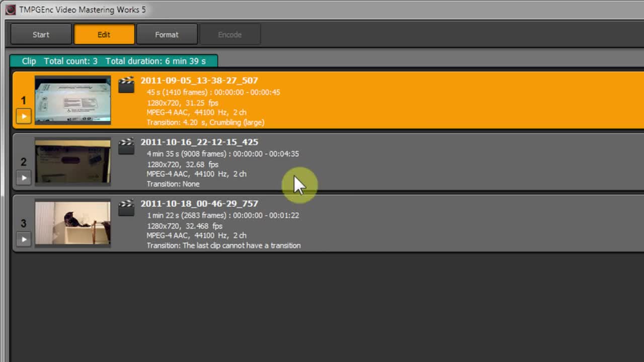Select thumbnail of clip 1 box video
The height and width of the screenshot is (362, 644).
[x=73, y=100]
